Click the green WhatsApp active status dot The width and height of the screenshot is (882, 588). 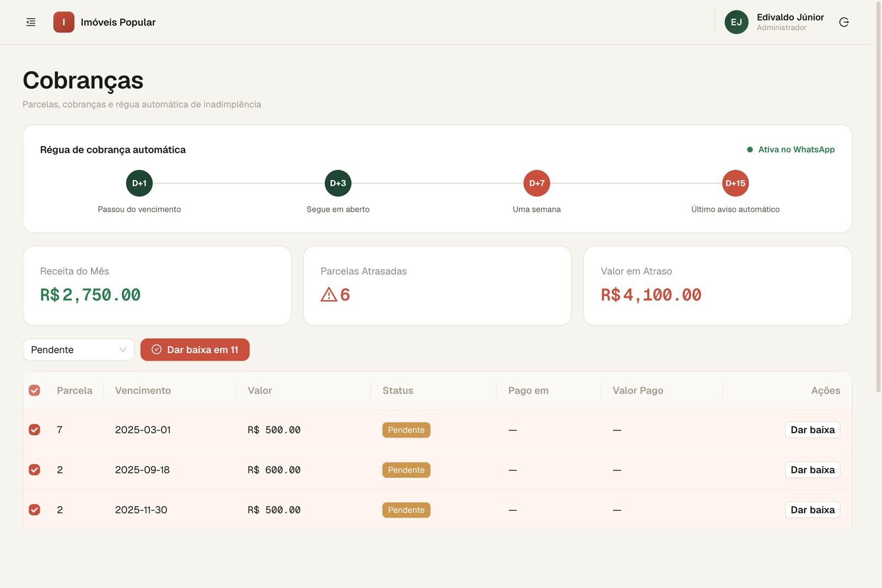[750, 149]
